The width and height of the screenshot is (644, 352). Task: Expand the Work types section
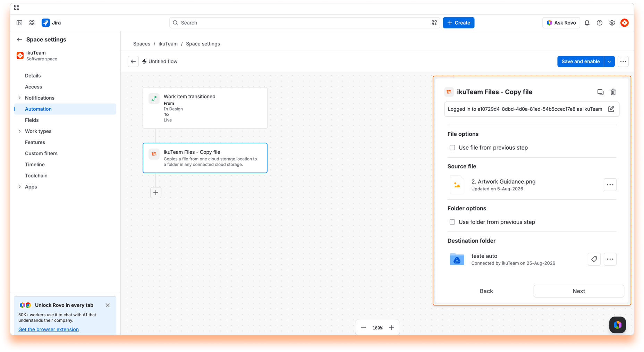point(19,131)
